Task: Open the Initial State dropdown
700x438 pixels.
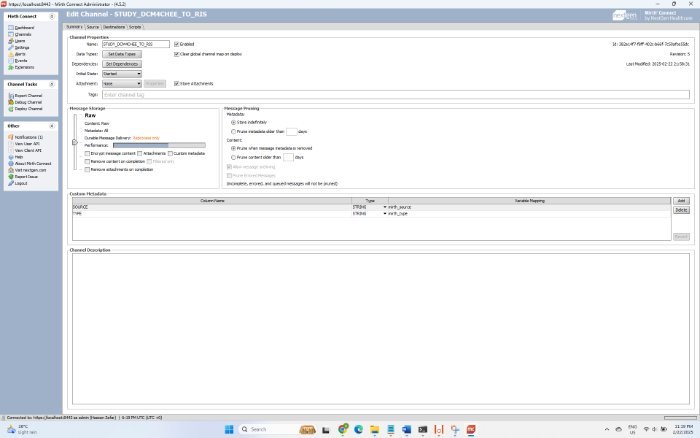Action: [x=122, y=73]
